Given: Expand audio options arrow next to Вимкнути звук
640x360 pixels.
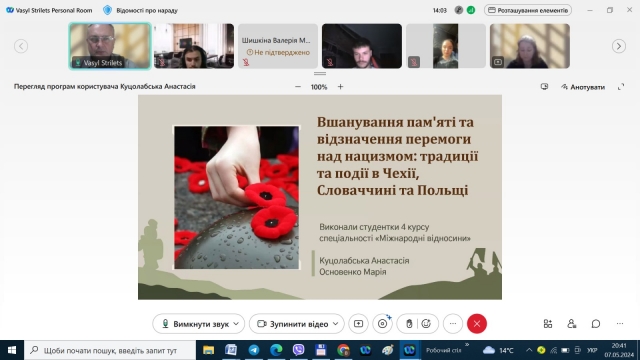Looking at the screenshot, I should [236, 324].
